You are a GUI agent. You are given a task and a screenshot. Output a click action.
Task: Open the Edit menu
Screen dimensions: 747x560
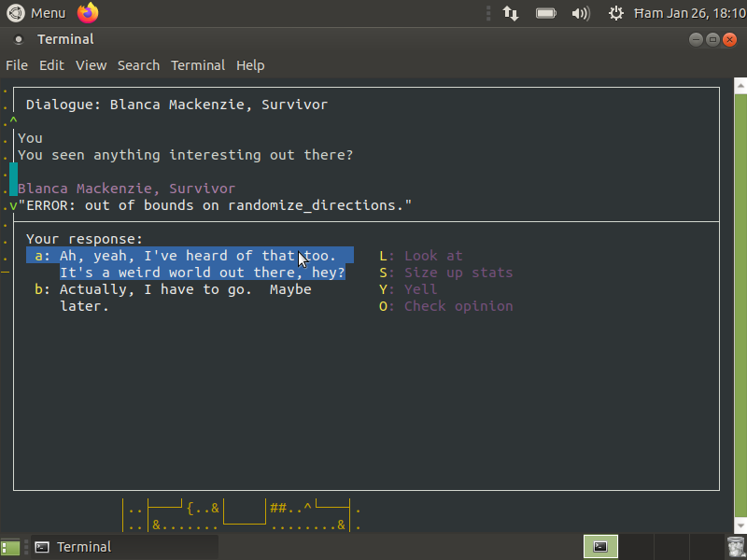pyautogui.click(x=51, y=65)
